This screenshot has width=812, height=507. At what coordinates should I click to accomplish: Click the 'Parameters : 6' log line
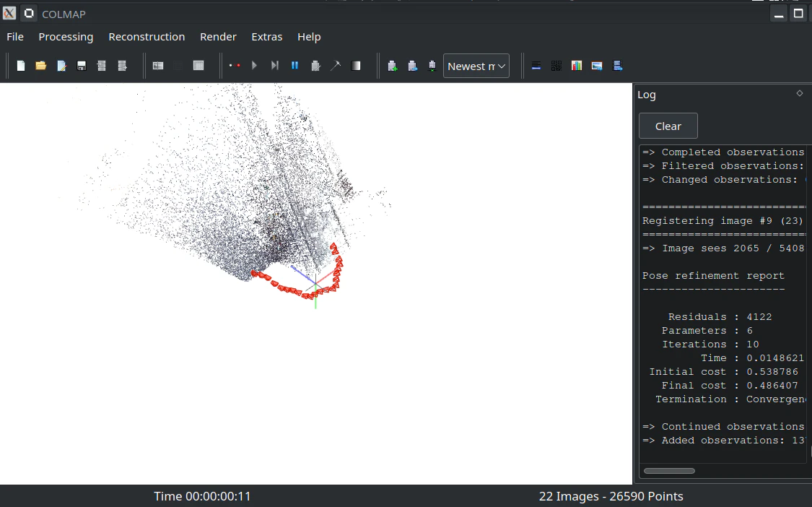(707, 330)
